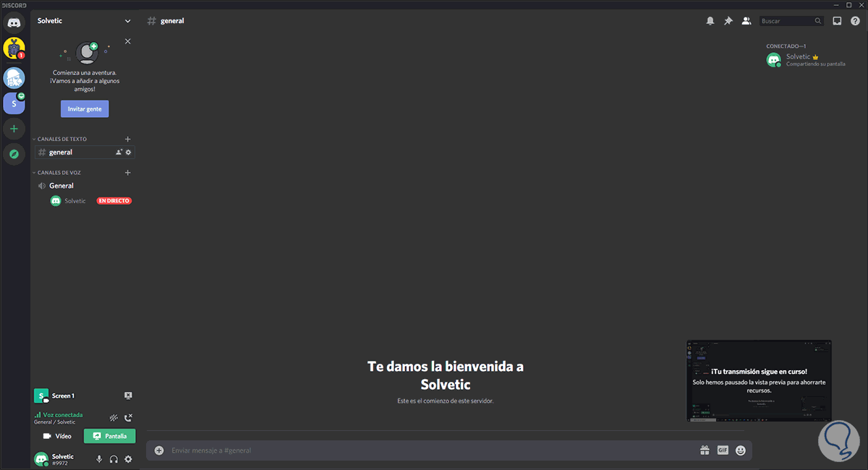Open Discord home direct messages icon
Screen dimensions: 868x470
point(14,22)
